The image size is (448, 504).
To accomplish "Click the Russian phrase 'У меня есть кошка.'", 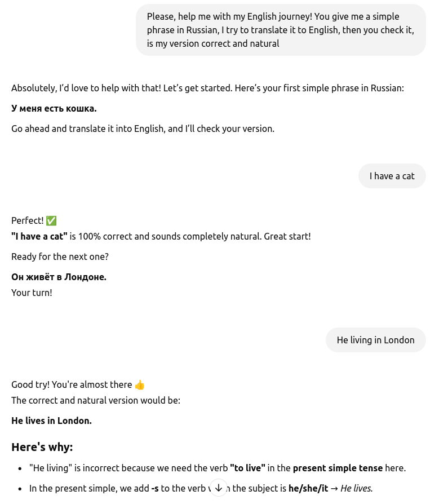I will point(54,108).
